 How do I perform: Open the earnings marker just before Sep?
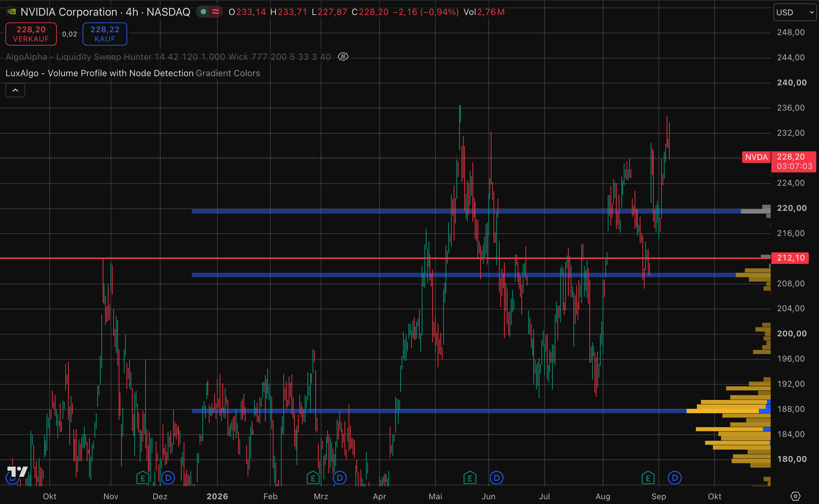click(648, 478)
